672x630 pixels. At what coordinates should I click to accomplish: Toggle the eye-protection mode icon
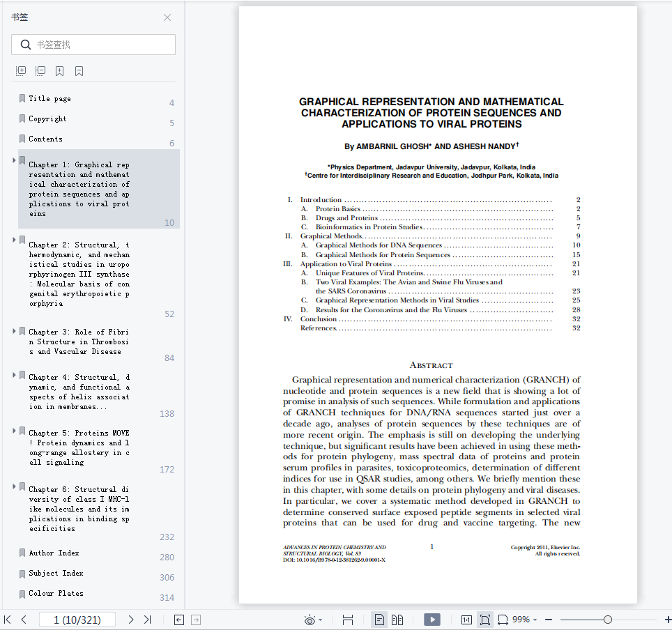pos(310,620)
